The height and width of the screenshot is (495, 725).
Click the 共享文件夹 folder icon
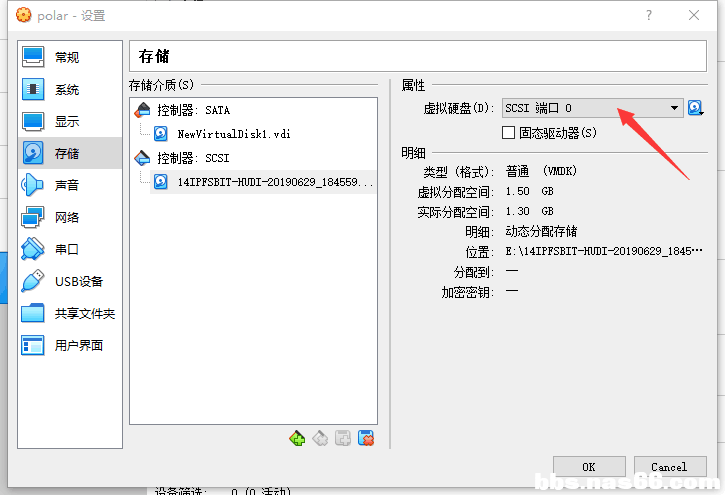32,313
